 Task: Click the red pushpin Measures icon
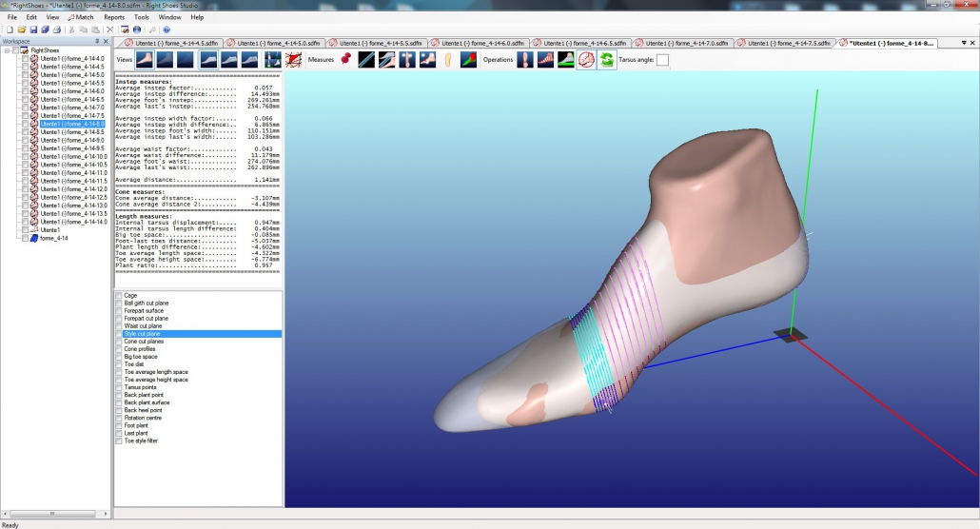(x=345, y=59)
